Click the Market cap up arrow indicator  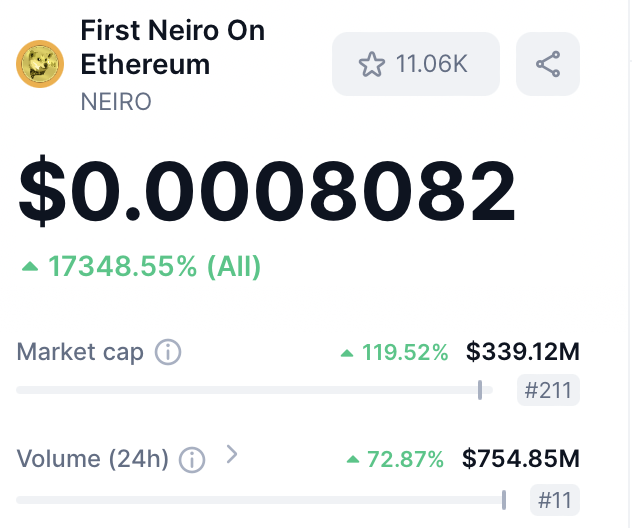point(347,353)
